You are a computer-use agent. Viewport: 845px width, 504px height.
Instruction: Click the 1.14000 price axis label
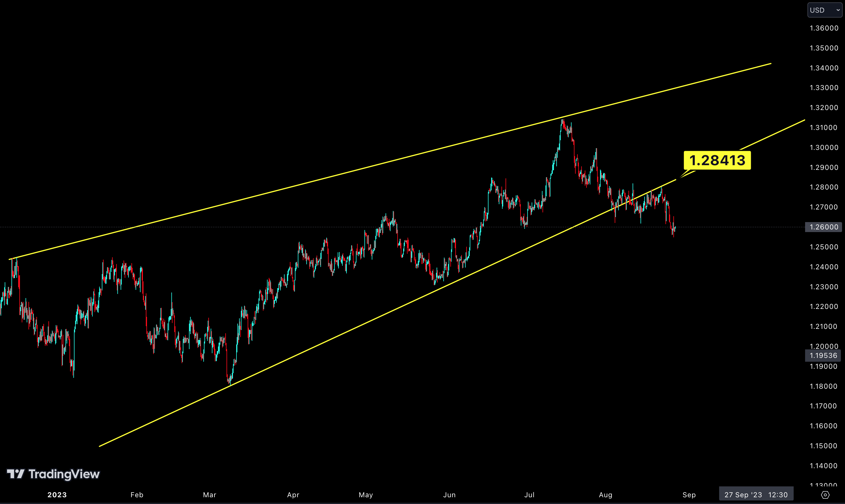click(x=824, y=466)
